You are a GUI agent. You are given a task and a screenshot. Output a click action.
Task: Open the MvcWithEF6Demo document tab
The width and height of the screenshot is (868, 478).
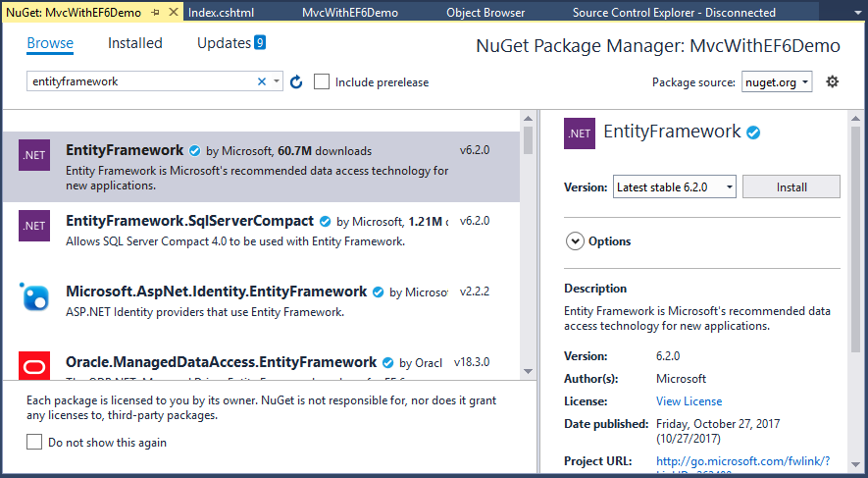tap(350, 12)
